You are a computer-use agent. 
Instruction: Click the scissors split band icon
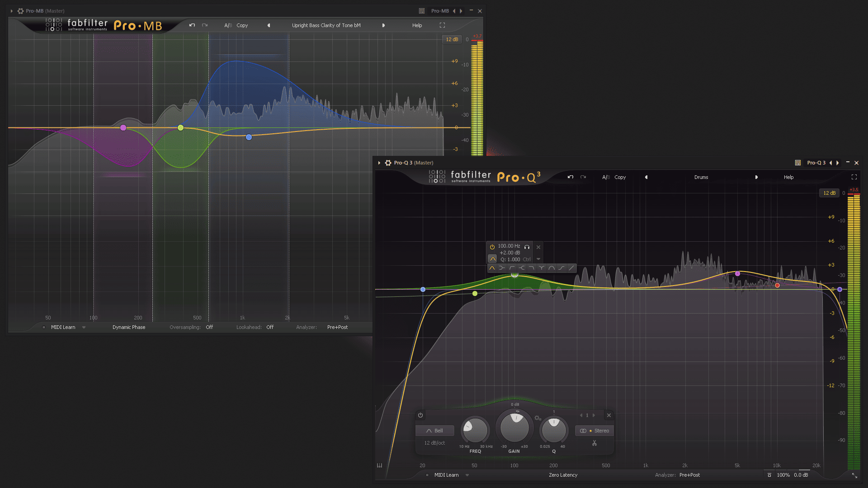point(594,443)
